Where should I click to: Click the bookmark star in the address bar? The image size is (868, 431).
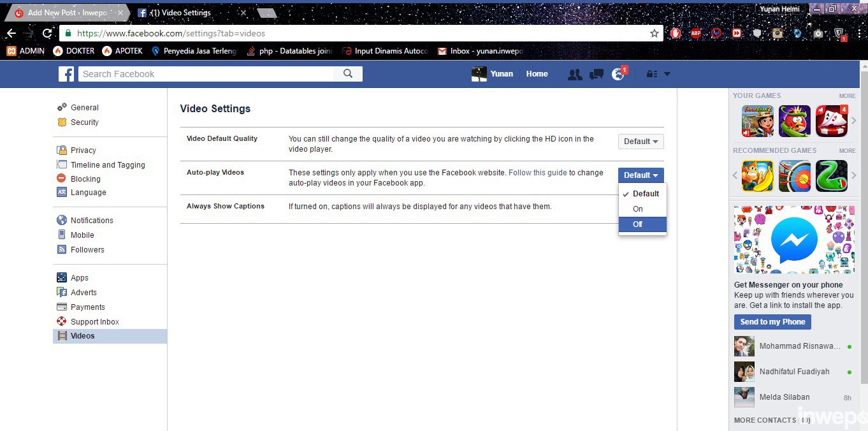(x=655, y=33)
